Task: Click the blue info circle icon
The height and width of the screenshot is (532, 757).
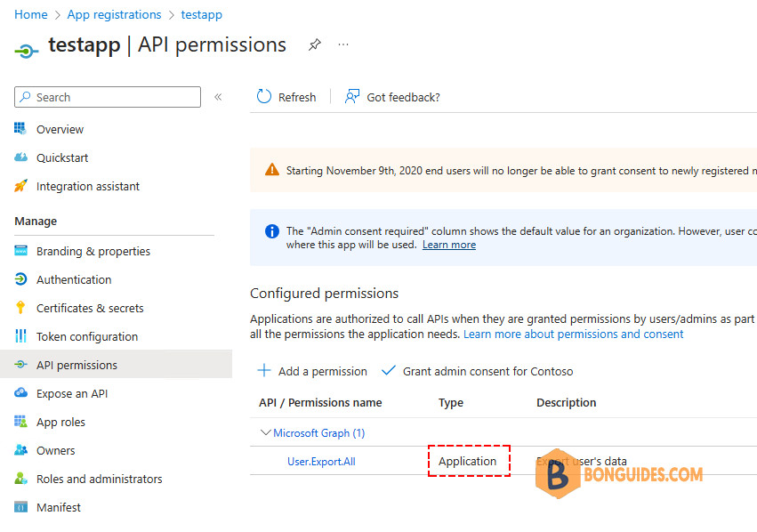Action: point(272,231)
